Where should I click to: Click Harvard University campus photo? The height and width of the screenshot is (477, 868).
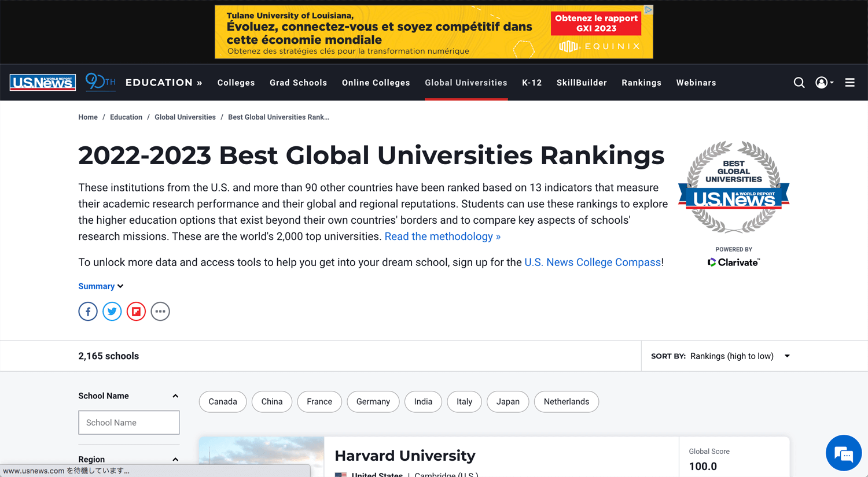tap(262, 457)
